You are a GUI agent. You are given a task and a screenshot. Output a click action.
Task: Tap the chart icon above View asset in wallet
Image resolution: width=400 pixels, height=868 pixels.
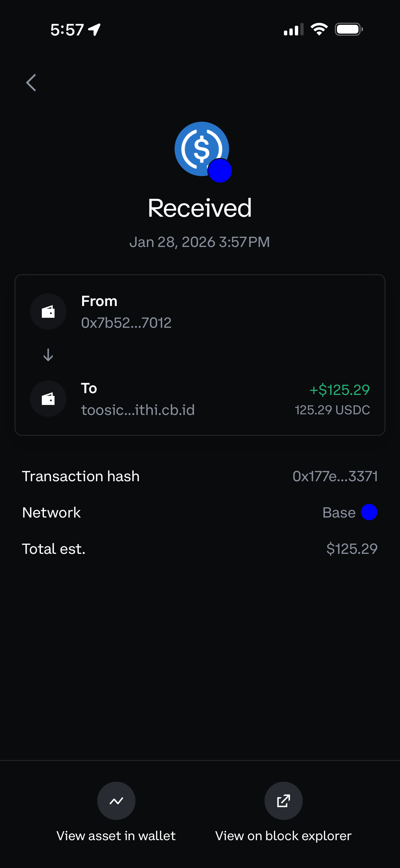(116, 801)
